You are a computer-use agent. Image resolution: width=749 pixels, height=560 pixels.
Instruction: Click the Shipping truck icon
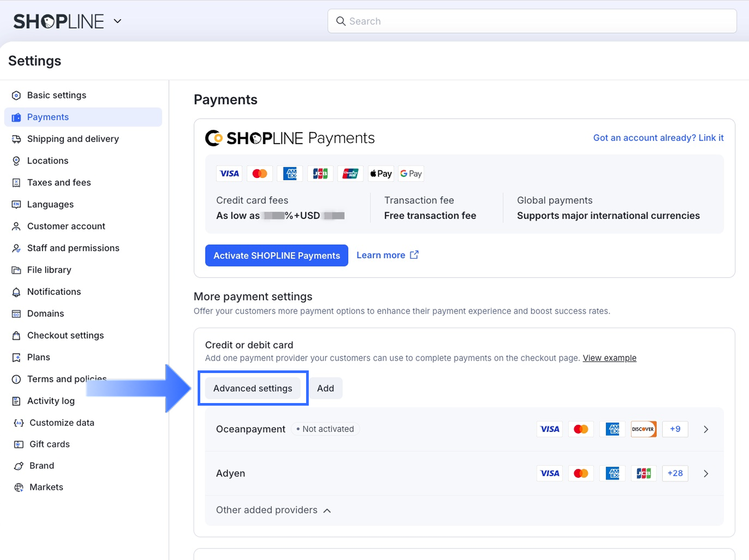click(x=16, y=139)
